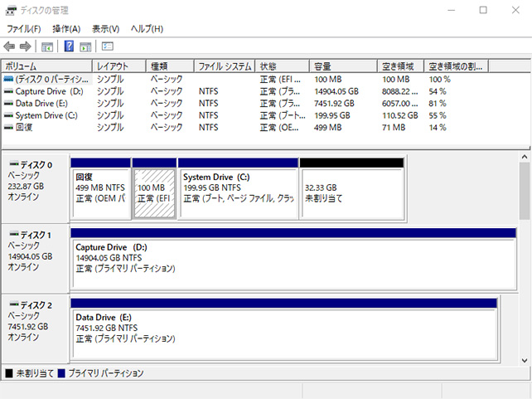
Task: Select the 32.33 GB 未割り当て block
Action: coord(352,189)
